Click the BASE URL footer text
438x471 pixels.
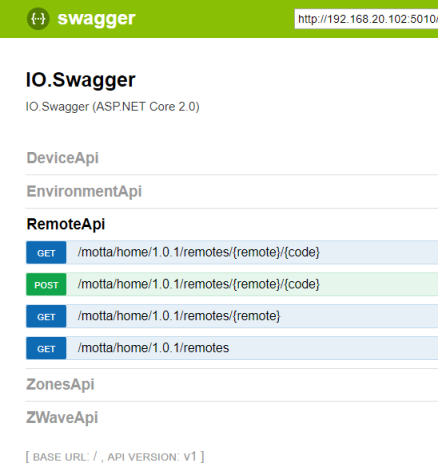[x=62, y=457]
